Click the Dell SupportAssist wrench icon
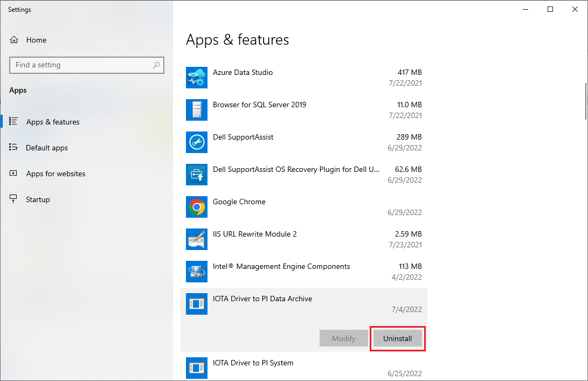This screenshot has height=381, width=588. [x=197, y=142]
